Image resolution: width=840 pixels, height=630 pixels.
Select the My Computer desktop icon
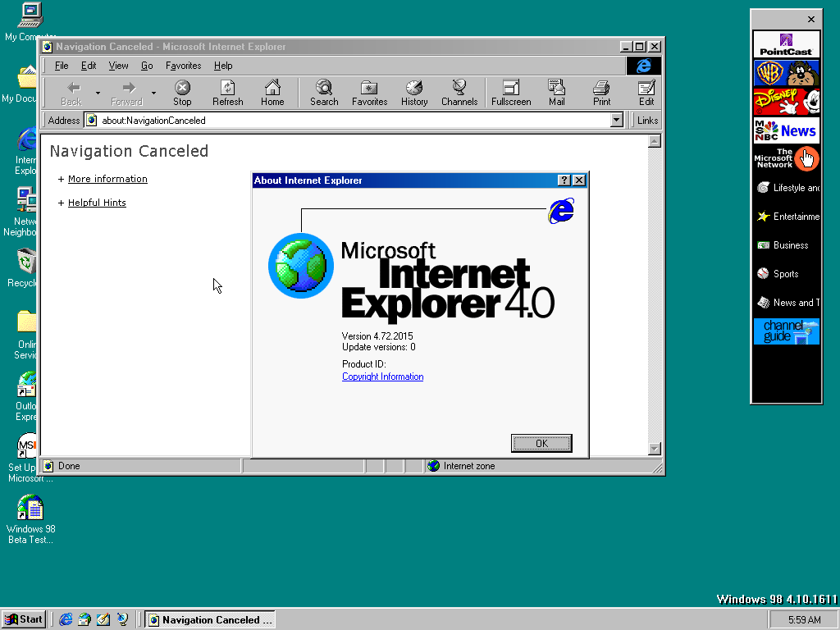tap(30, 22)
